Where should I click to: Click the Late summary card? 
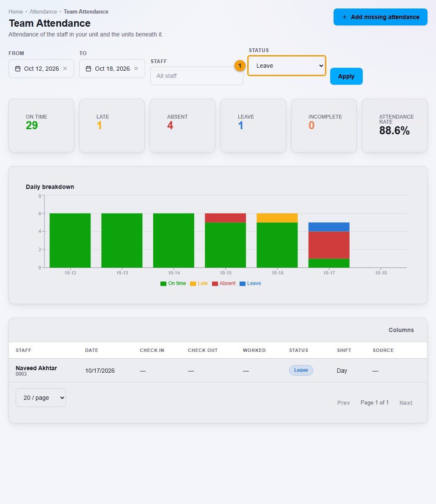pyautogui.click(x=112, y=126)
